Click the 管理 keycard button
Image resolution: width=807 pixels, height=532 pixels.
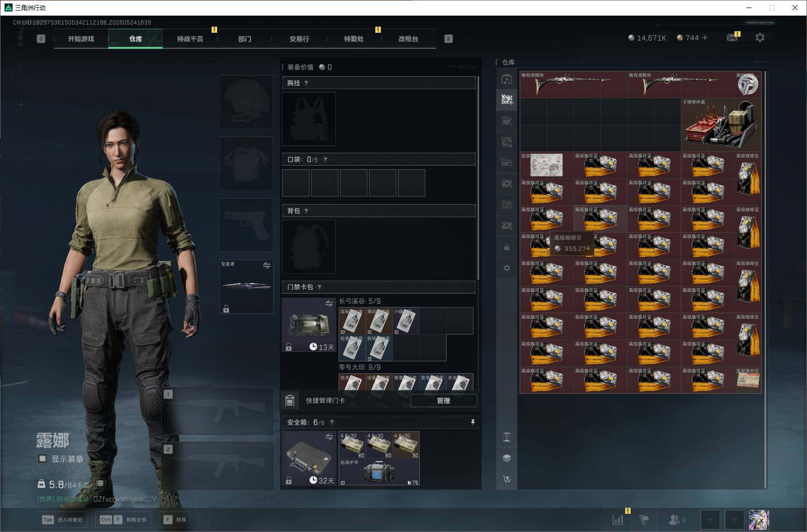[443, 401]
